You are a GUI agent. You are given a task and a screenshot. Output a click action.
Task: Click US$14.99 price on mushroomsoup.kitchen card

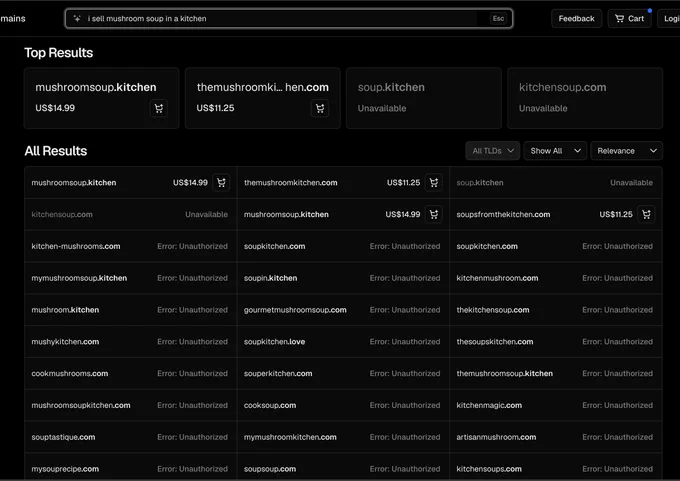tap(55, 108)
